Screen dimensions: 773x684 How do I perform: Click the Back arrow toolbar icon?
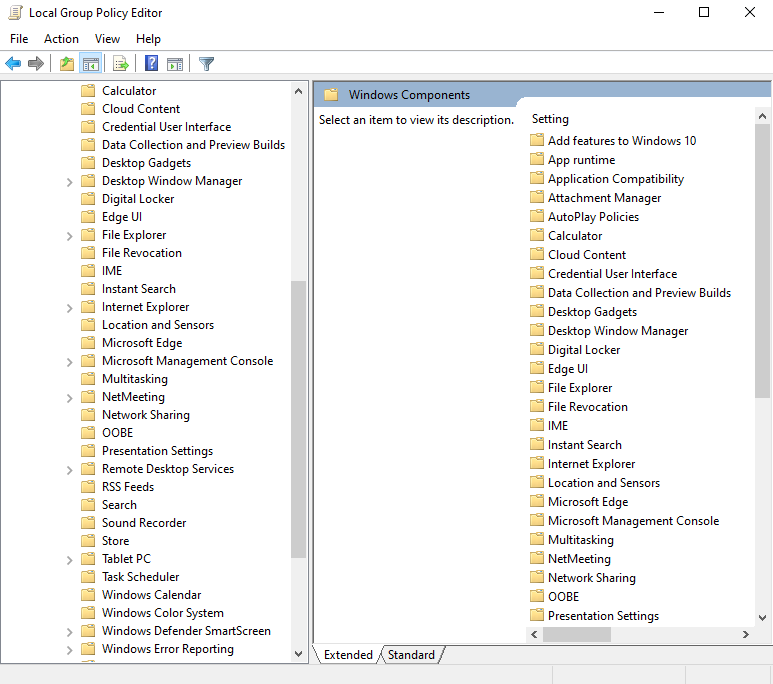coord(13,64)
